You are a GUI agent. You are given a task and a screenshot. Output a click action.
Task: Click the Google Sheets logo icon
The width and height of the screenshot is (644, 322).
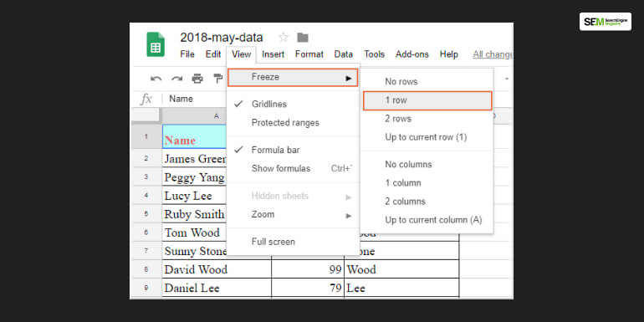156,44
